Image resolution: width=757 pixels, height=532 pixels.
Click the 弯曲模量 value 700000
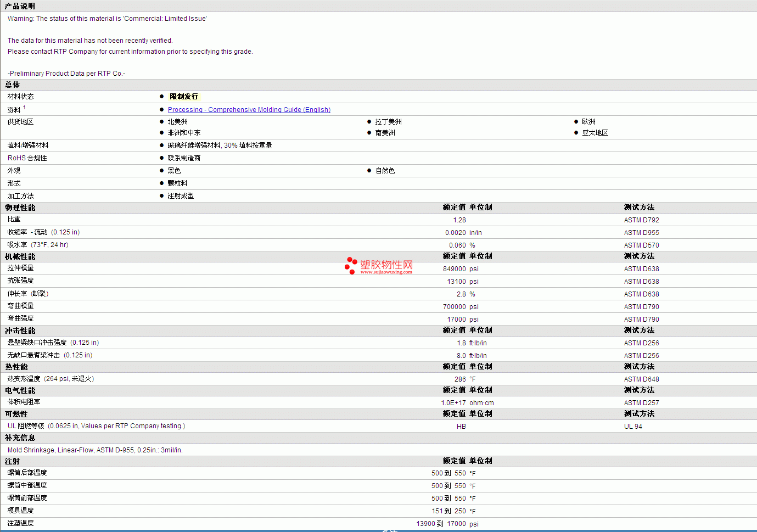(455, 307)
